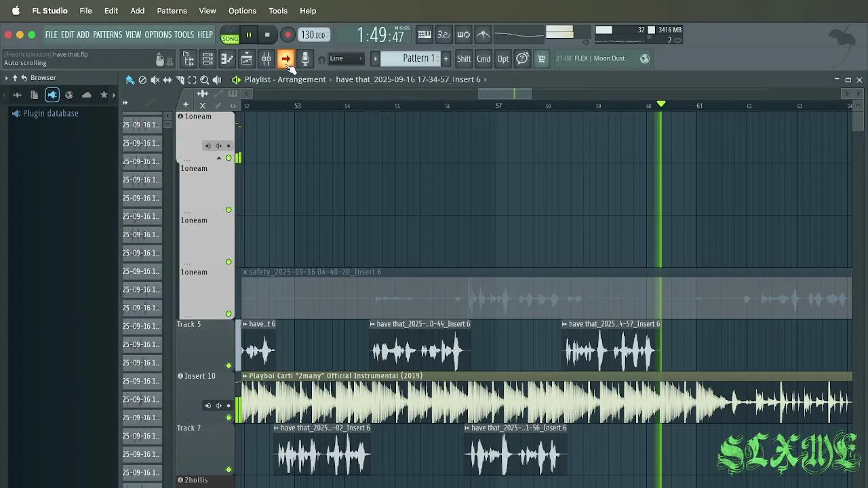The width and height of the screenshot is (868, 488).
Task: Toggle the Shift modifier button
Action: (464, 59)
